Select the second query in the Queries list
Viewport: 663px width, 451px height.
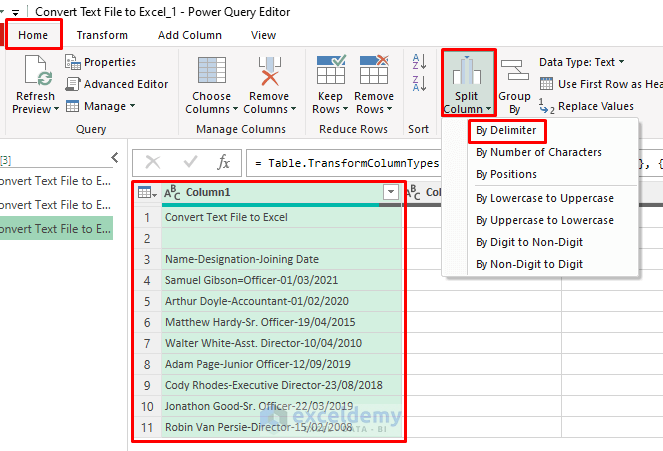(55, 205)
